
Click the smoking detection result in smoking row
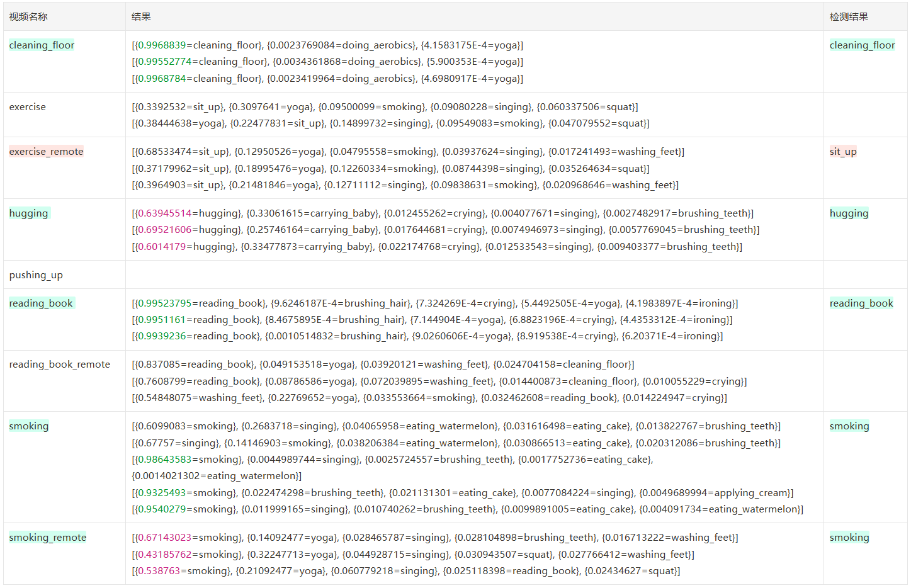849,426
